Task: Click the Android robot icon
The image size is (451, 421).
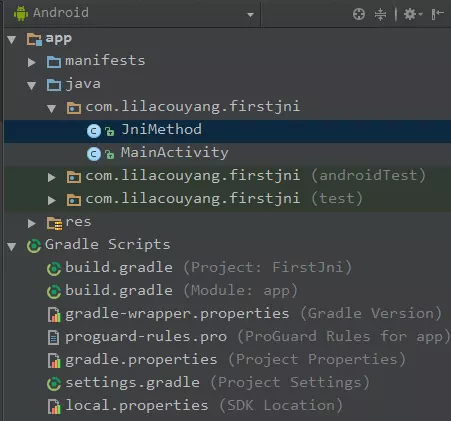Action: pos(21,13)
